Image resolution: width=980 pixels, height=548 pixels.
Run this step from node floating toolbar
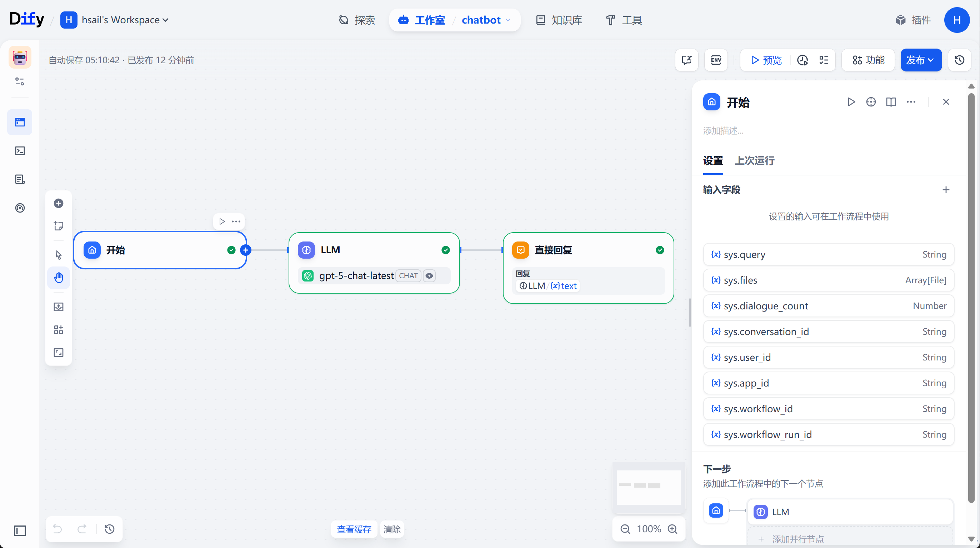(x=222, y=221)
